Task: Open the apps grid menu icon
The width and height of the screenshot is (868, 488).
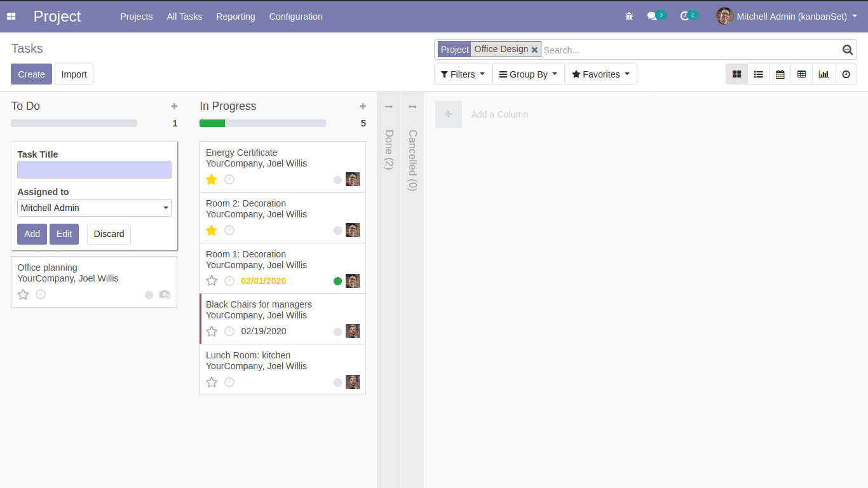Action: [11, 17]
